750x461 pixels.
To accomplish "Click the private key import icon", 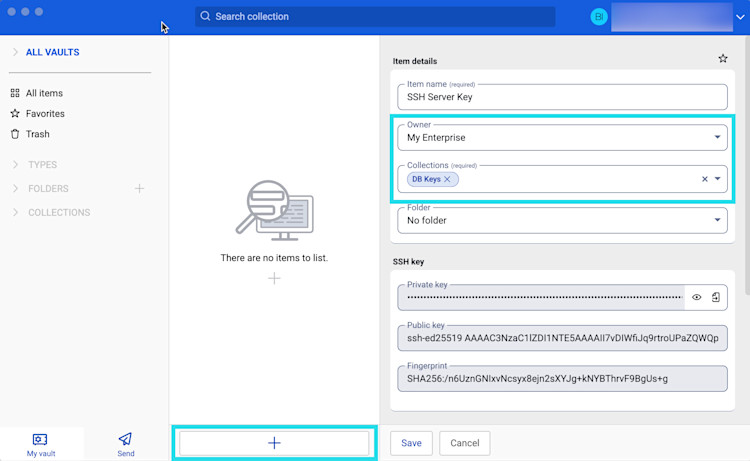I will click(x=716, y=297).
